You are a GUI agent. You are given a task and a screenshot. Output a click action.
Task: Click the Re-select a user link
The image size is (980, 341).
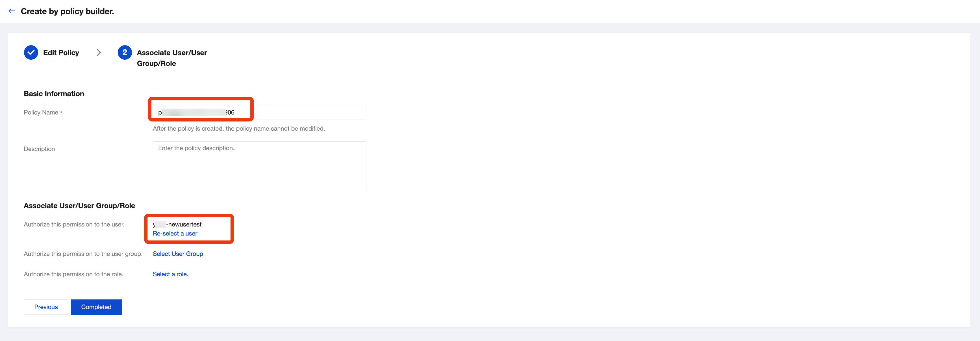(x=175, y=233)
